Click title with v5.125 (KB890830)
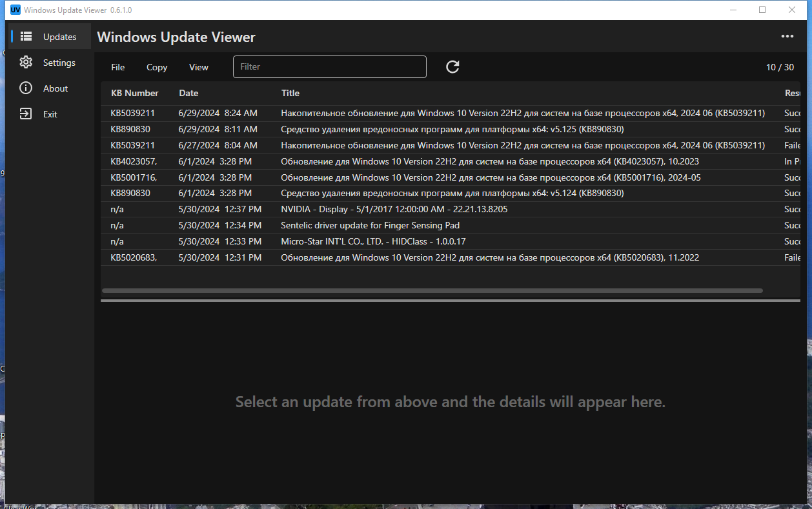812x509 pixels. 452,129
